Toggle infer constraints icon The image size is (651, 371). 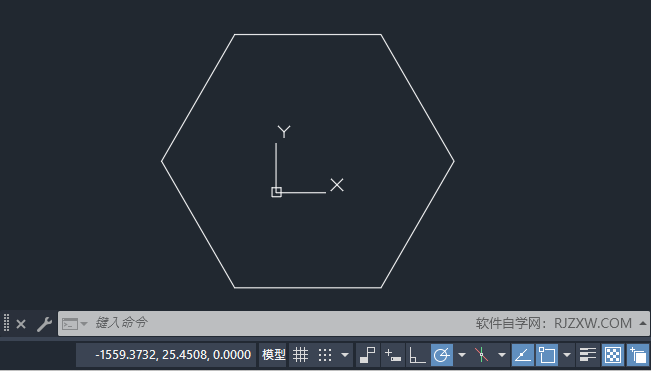pyautogui.click(x=367, y=355)
